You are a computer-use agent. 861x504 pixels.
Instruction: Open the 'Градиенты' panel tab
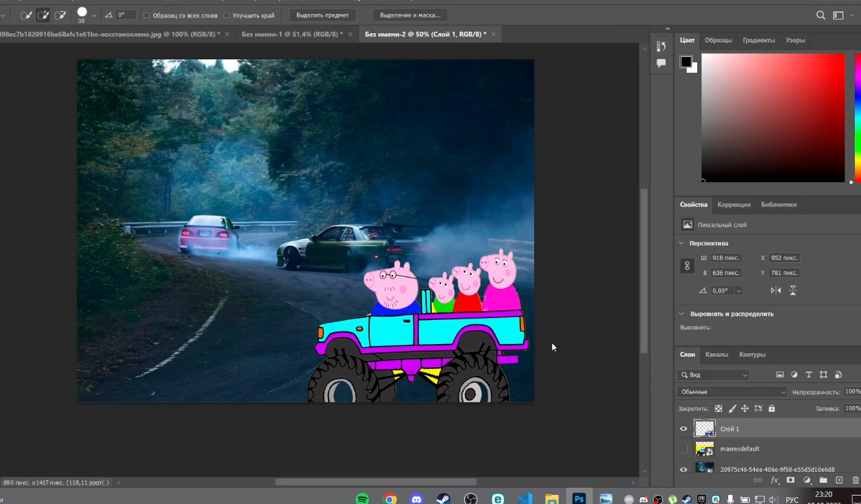(759, 40)
